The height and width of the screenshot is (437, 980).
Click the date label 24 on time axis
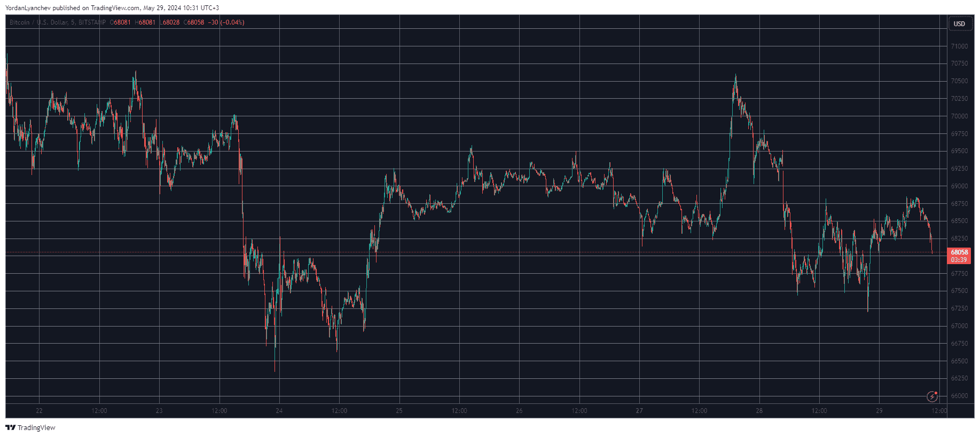[x=279, y=411]
